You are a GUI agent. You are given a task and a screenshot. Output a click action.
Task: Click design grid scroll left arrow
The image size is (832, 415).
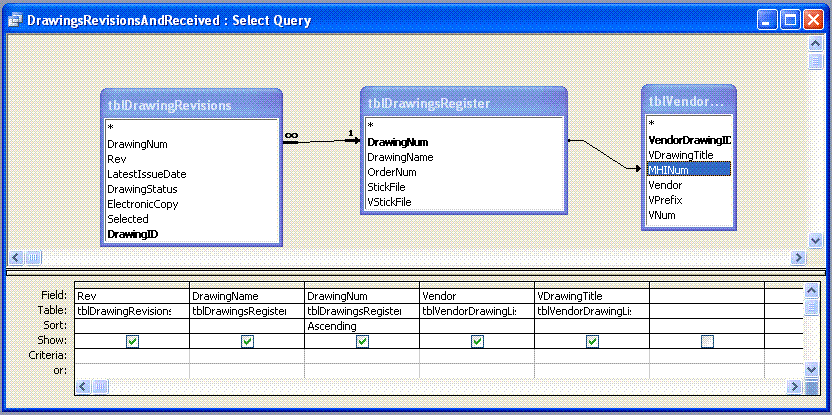point(83,386)
